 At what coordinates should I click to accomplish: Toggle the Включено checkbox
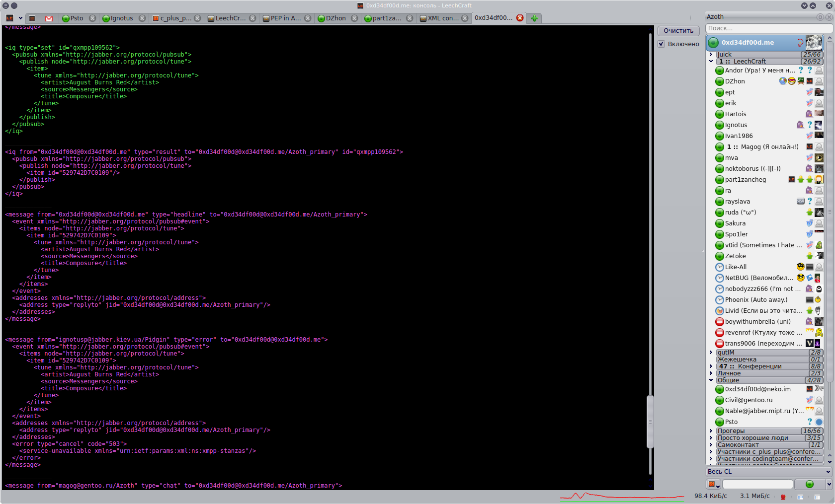[x=662, y=44]
